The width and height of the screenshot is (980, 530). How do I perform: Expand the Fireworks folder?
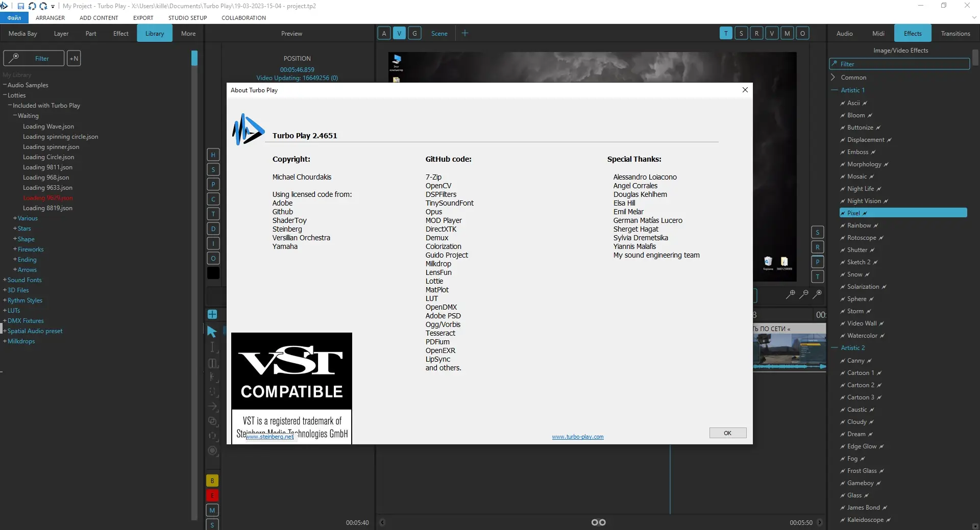pos(15,249)
